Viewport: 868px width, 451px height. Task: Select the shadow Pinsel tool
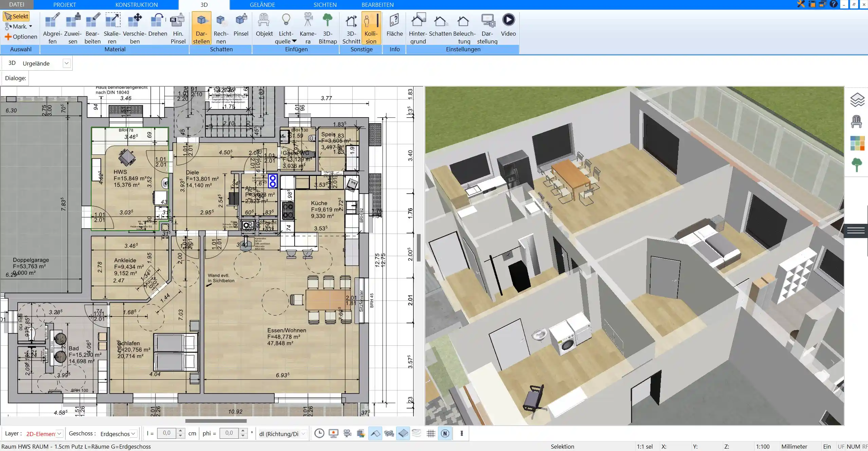[241, 25]
